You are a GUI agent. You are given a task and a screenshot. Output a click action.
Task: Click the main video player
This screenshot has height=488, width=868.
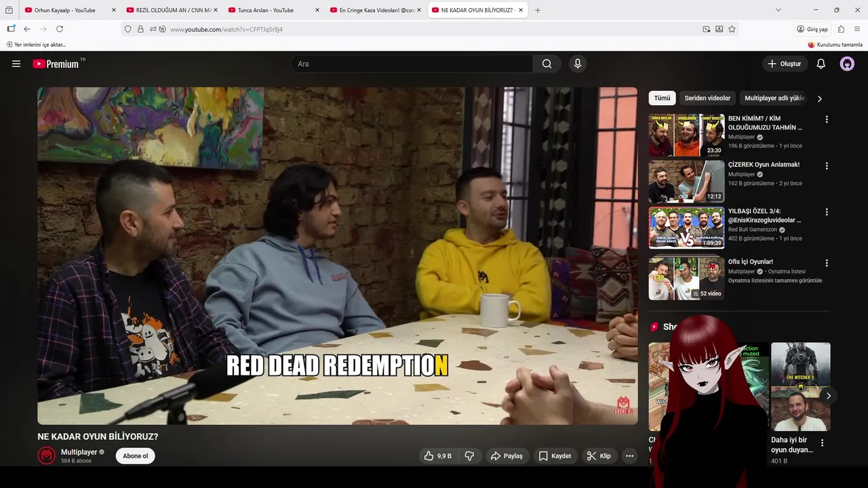click(337, 256)
